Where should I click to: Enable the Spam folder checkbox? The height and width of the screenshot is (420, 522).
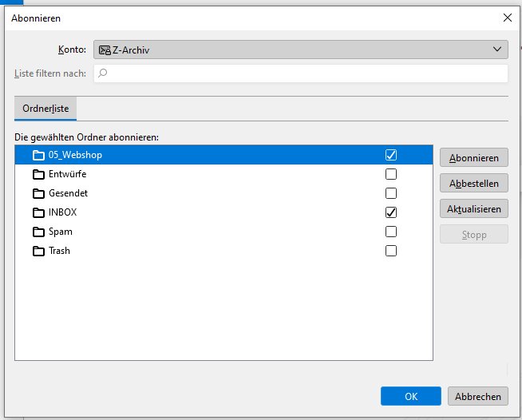[391, 232]
